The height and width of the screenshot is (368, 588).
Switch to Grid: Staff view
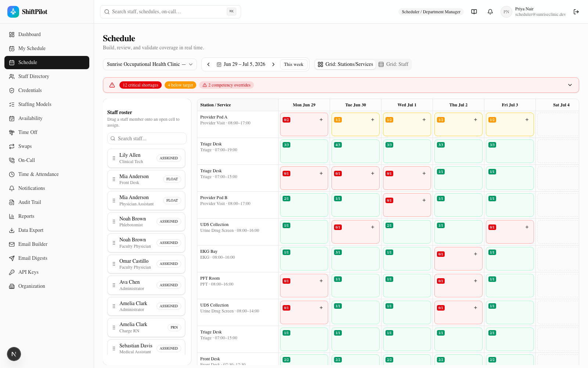pyautogui.click(x=394, y=64)
